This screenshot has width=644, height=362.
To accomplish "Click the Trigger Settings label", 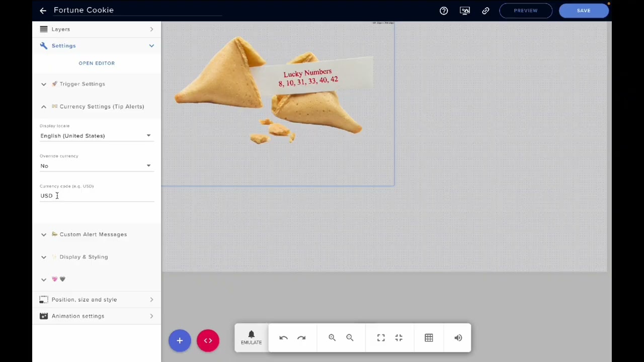I will pos(83,84).
